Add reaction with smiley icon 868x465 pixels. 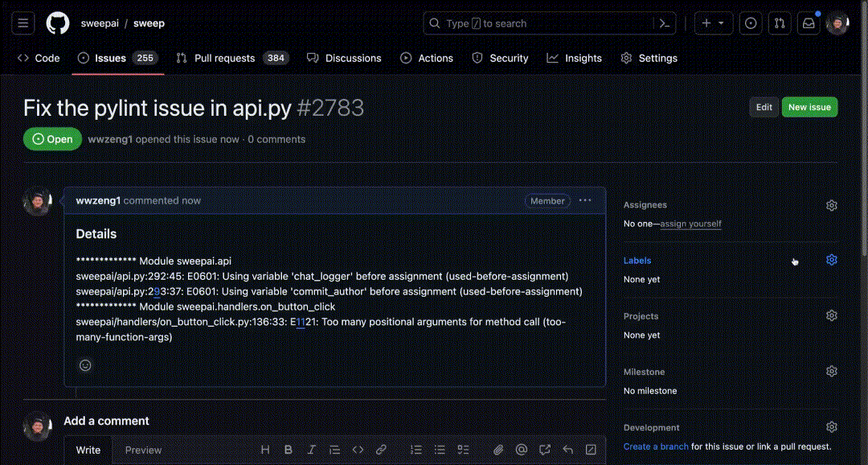point(85,365)
